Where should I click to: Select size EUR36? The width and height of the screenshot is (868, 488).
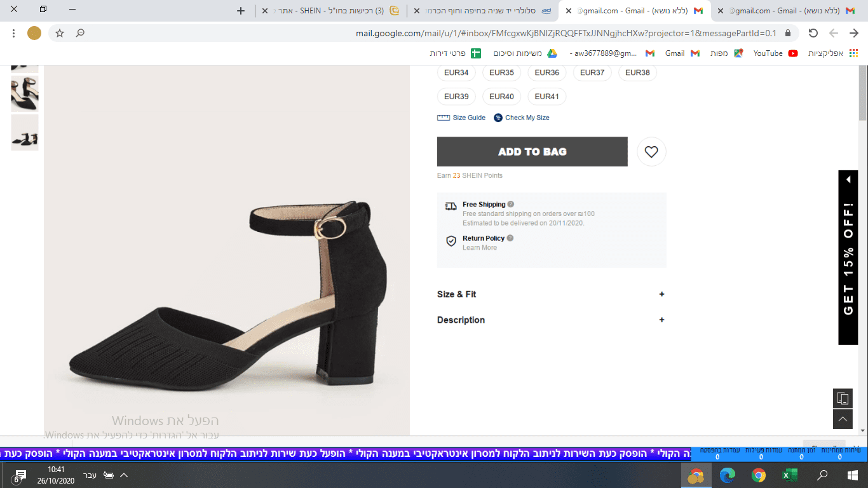(546, 72)
